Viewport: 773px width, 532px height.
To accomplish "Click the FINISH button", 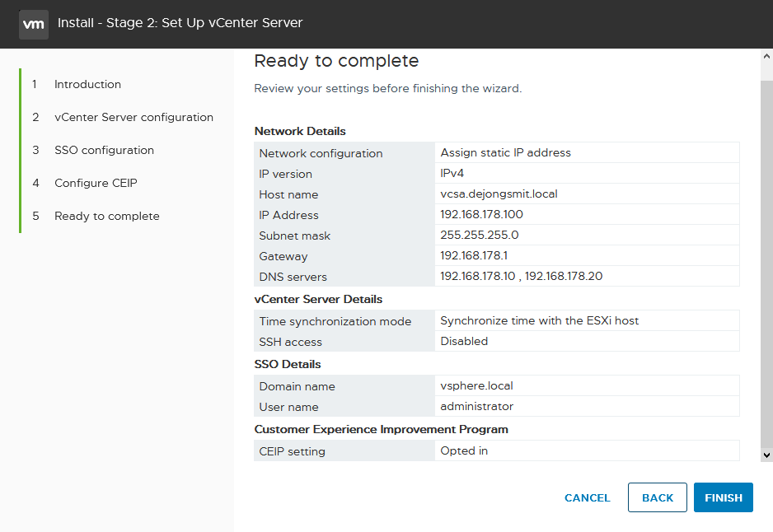I will point(724,497).
